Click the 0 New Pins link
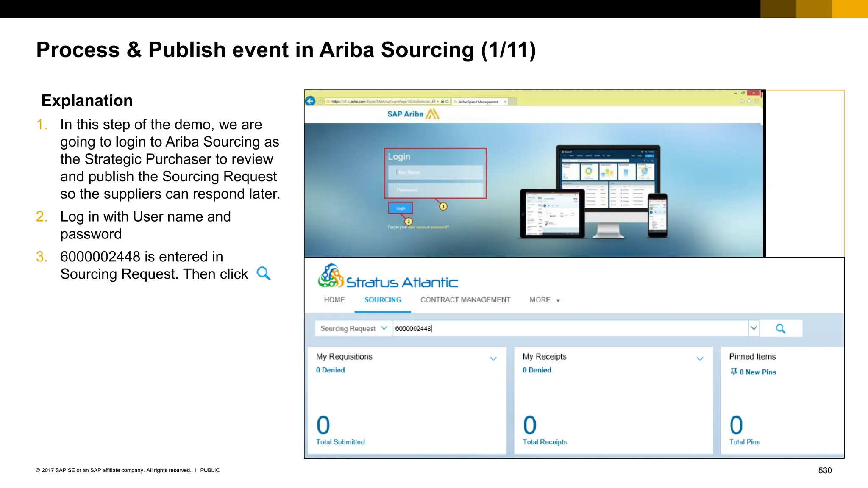This screenshot has width=868, height=488. (758, 372)
